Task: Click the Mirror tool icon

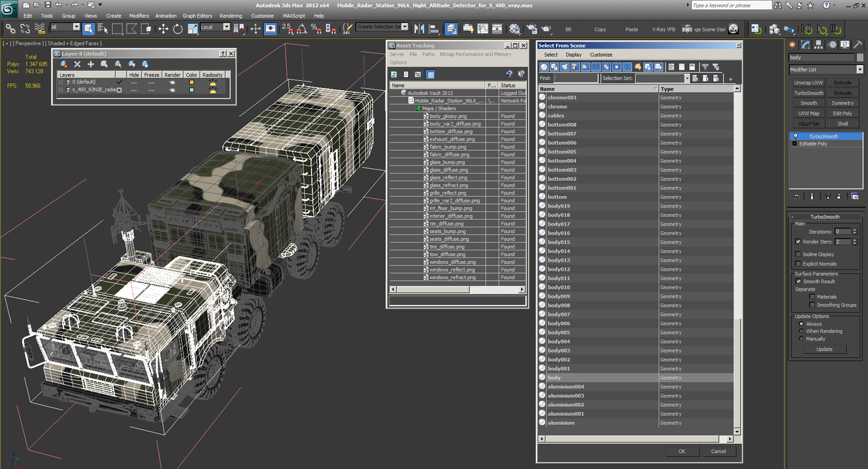Action: tap(419, 29)
